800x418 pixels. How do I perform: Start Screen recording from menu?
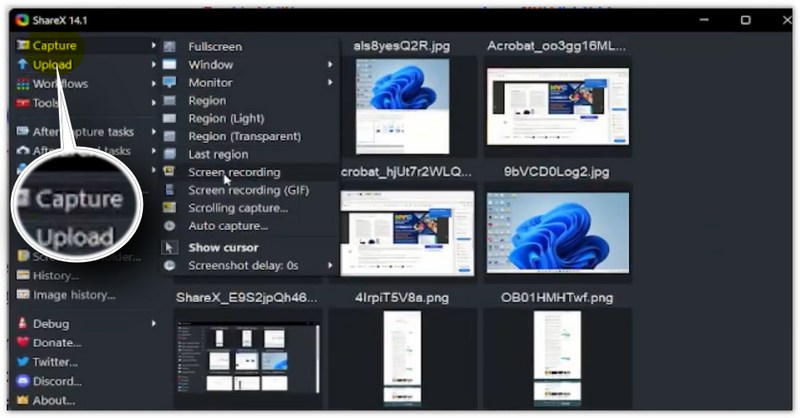234,172
